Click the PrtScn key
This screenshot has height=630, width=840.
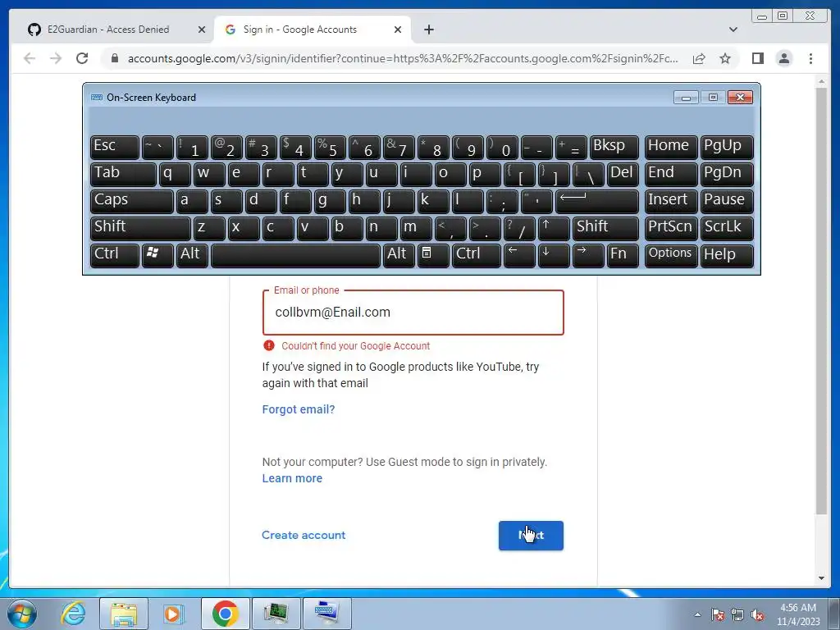coord(671,228)
